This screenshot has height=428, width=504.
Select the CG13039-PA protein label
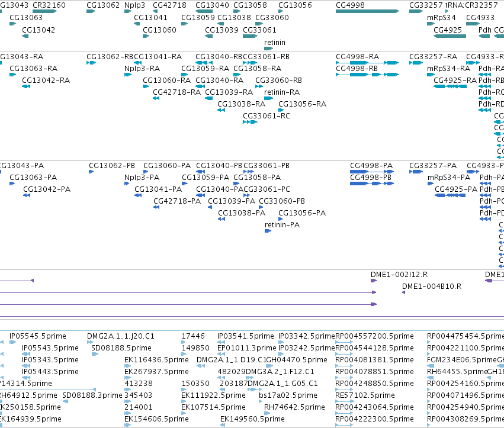point(232,201)
